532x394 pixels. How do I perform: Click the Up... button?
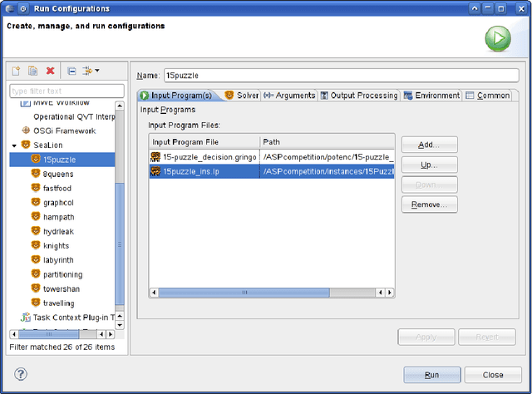coord(430,165)
